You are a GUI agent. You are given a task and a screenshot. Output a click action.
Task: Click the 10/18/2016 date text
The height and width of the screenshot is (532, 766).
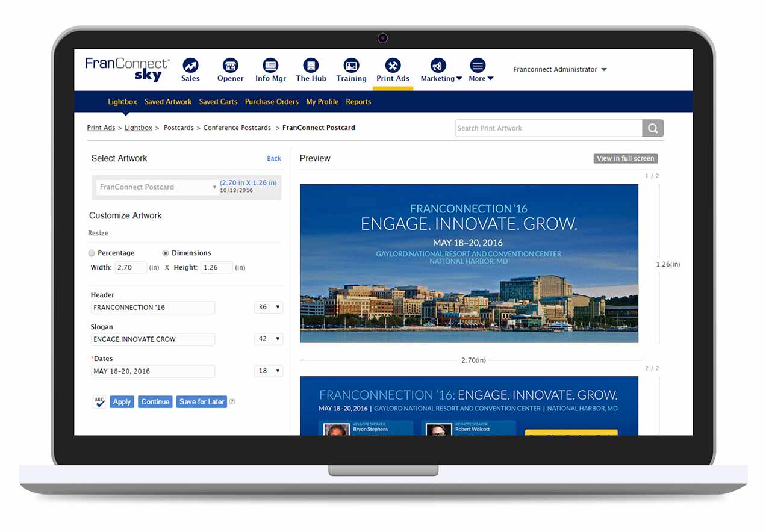click(236, 190)
